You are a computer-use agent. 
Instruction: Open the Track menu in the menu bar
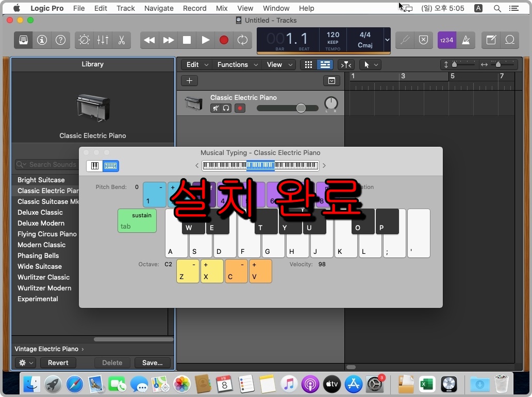pyautogui.click(x=125, y=8)
